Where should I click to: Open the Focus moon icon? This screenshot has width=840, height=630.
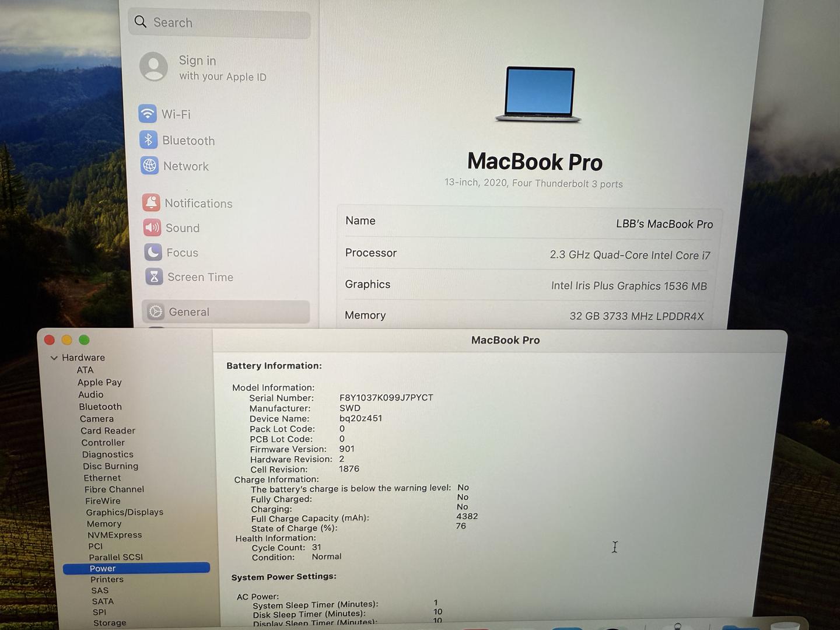[x=153, y=252]
